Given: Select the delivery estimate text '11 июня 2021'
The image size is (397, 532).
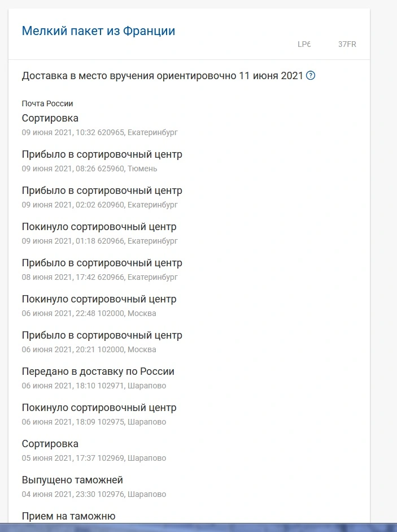Looking at the screenshot, I should (x=271, y=75).
